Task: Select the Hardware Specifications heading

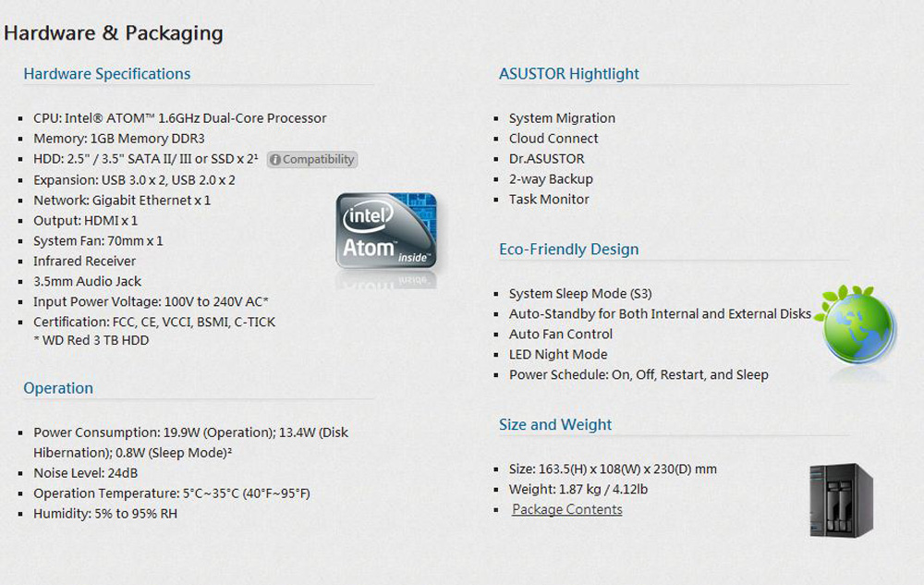Action: pos(106,74)
